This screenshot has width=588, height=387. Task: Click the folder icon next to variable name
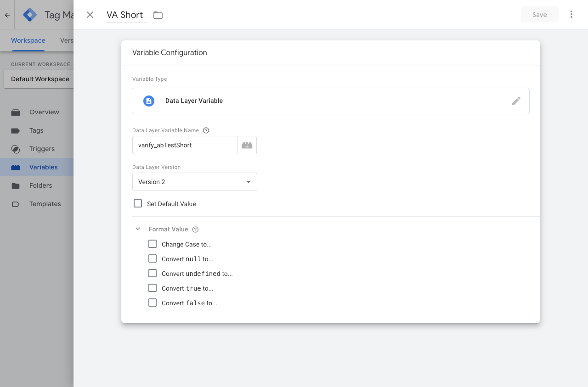(x=158, y=15)
